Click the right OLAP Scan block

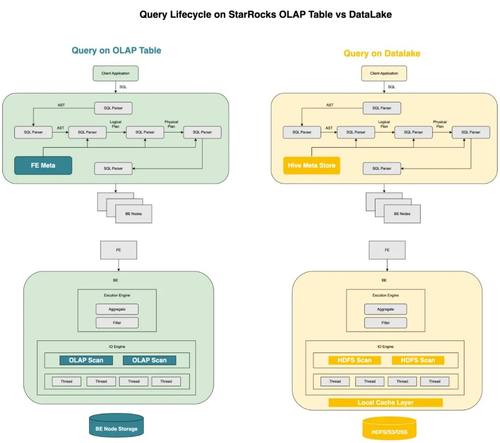coord(149,360)
